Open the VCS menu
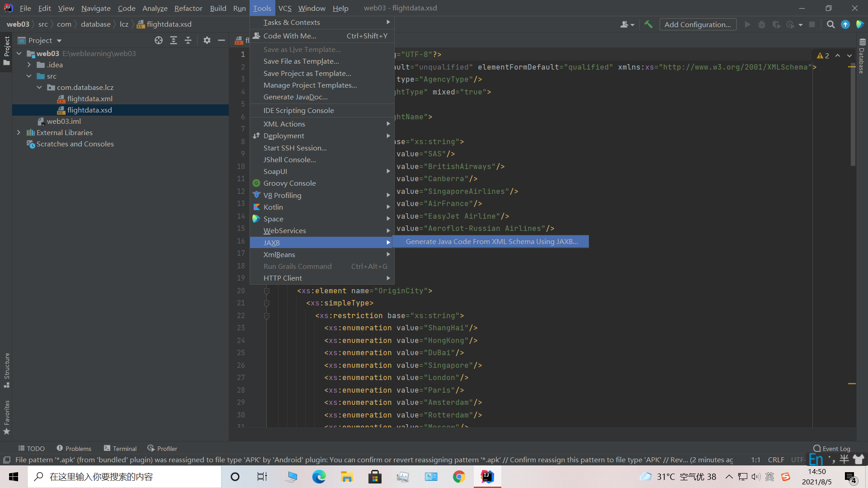The image size is (868, 488). [285, 8]
